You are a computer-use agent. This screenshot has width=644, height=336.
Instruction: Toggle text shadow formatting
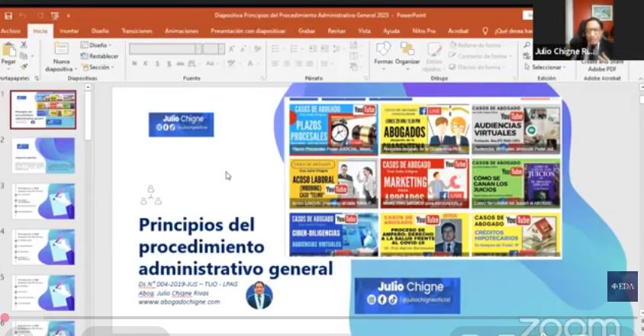[169, 63]
